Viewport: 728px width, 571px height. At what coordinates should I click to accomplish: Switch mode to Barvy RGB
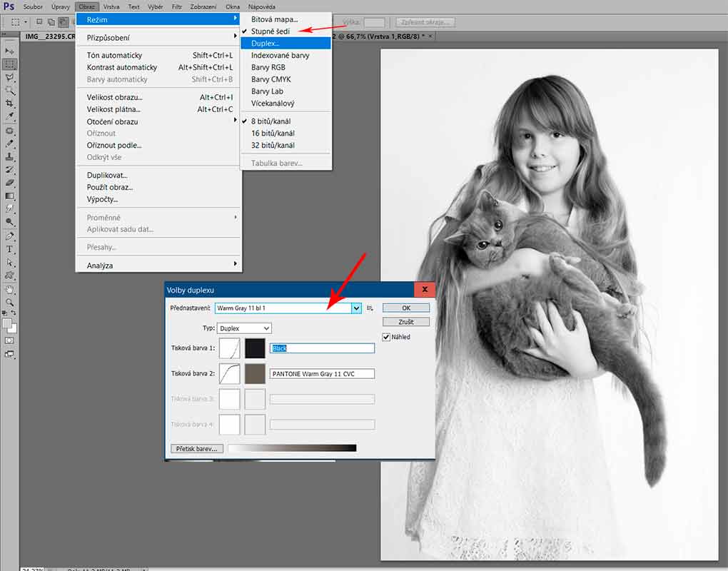268,67
